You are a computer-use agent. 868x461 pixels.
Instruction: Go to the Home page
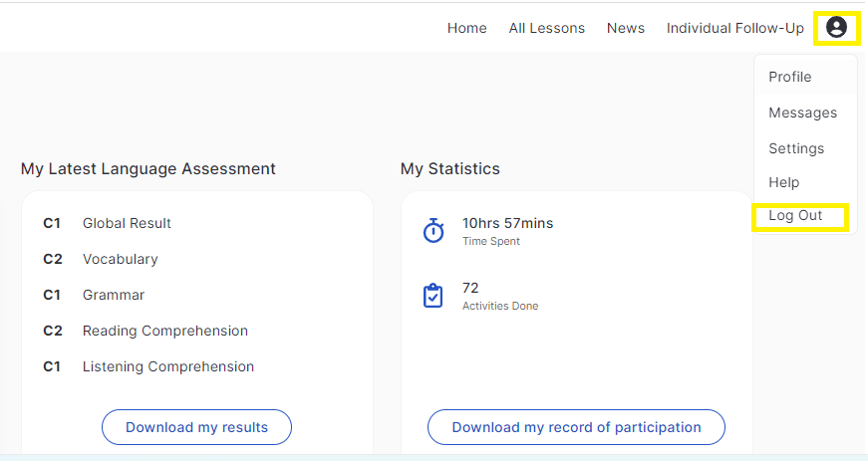pos(466,28)
